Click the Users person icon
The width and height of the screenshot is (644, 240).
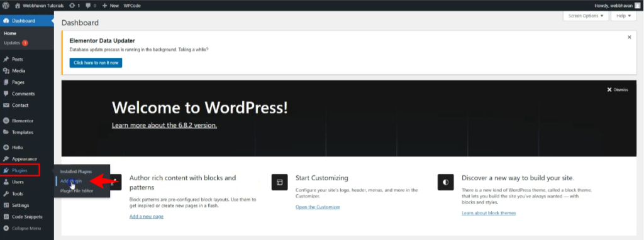click(x=6, y=182)
